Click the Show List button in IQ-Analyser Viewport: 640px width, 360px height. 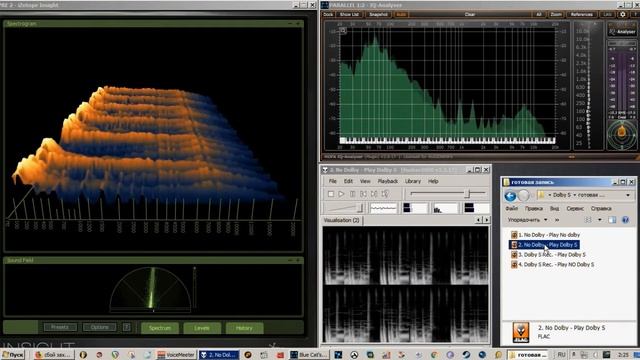click(349, 14)
